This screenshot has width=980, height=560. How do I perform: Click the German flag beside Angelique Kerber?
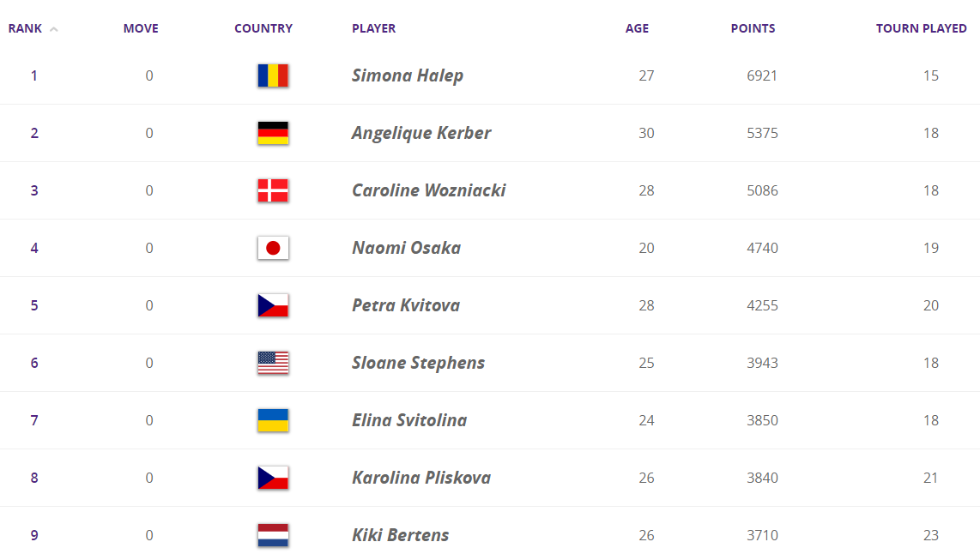273,133
